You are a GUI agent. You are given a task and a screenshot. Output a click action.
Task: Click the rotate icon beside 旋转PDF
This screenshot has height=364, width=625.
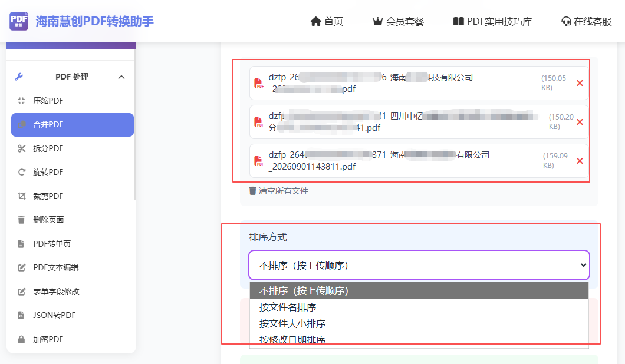point(22,172)
